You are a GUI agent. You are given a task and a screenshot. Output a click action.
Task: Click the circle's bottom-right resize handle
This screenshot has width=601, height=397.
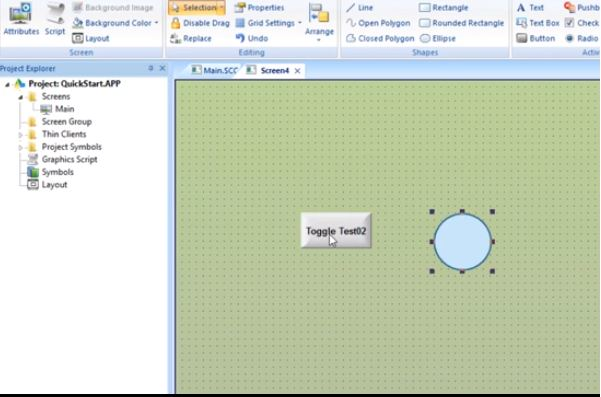(x=493, y=271)
